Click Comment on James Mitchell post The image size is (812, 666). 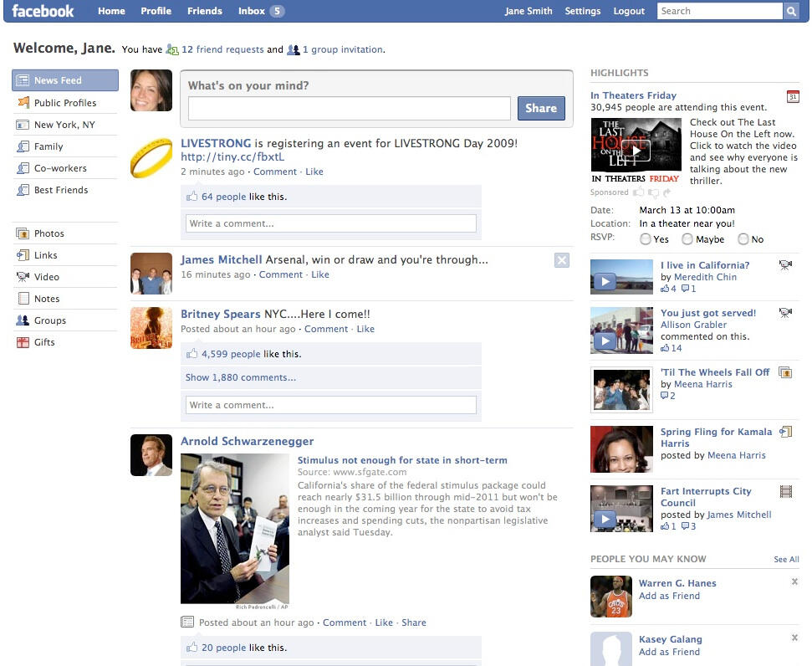point(281,274)
